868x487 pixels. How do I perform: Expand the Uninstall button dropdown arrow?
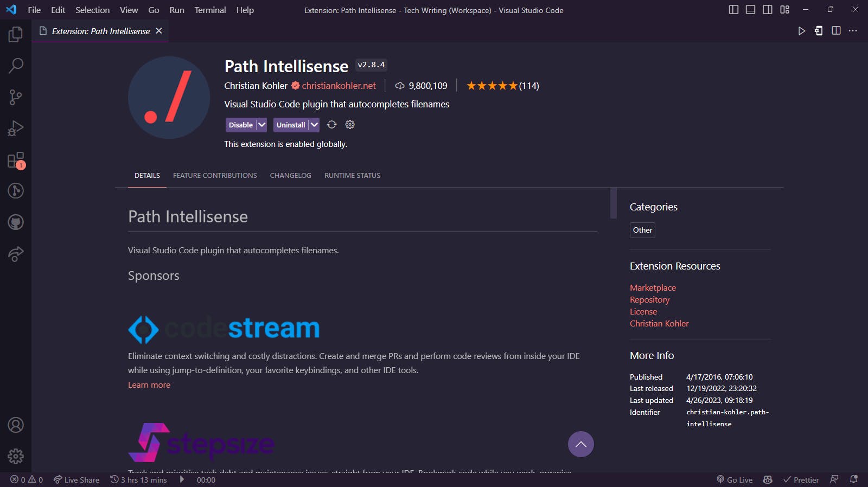pyautogui.click(x=314, y=125)
